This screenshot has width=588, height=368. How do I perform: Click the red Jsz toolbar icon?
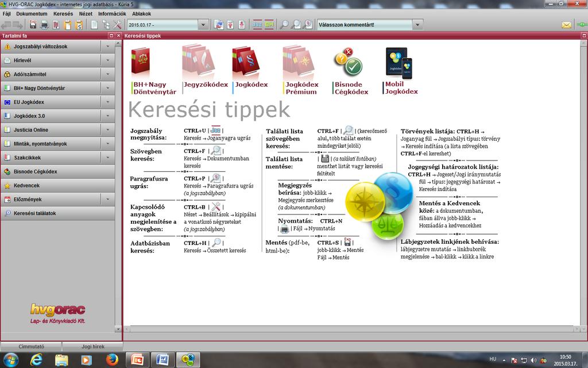click(257, 24)
